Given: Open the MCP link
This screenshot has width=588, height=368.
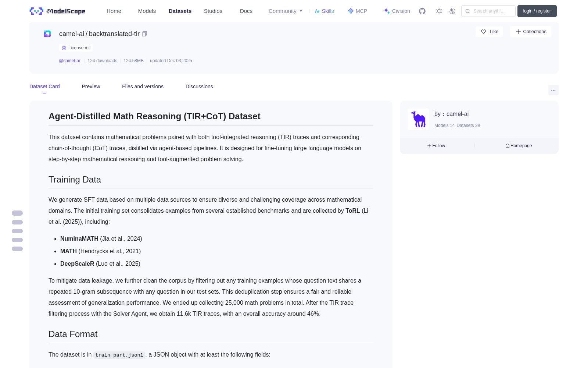Looking at the screenshot, I should click(x=358, y=11).
